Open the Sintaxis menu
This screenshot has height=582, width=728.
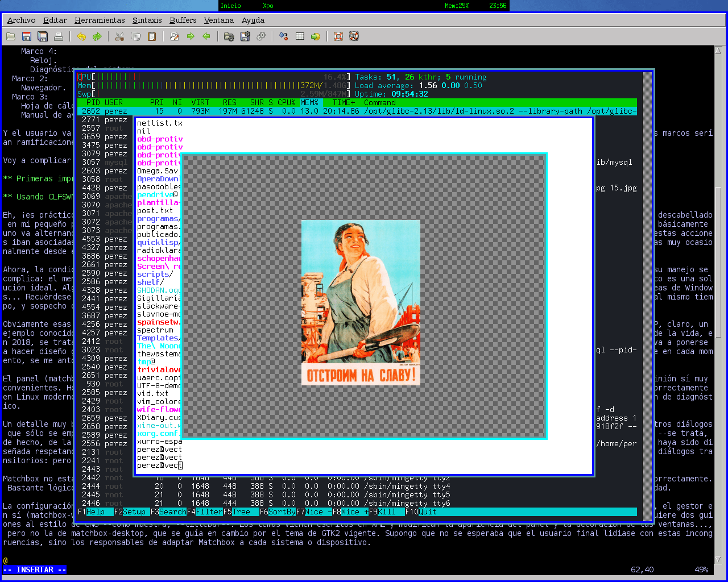147,20
